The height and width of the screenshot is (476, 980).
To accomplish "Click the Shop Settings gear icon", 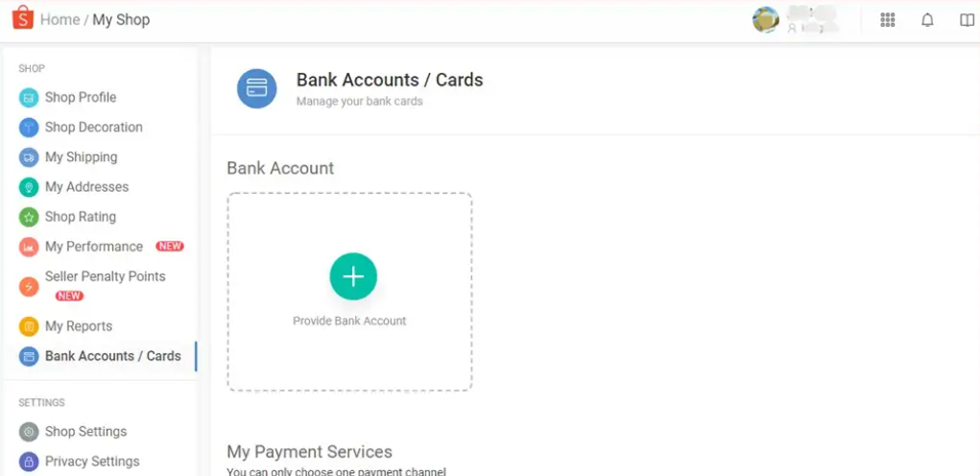I will [29, 432].
